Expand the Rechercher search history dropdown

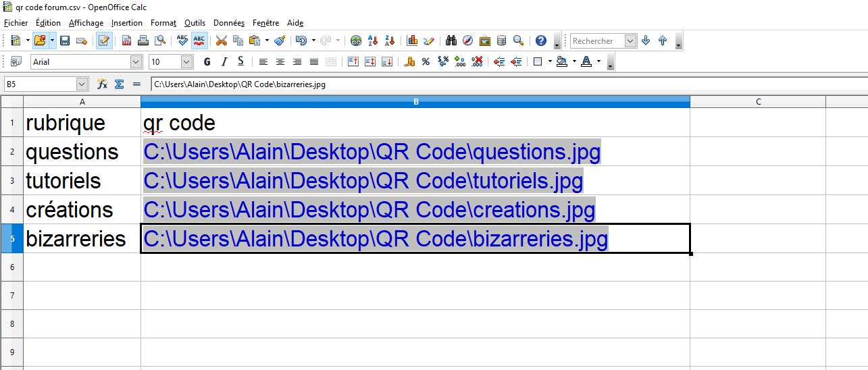click(631, 41)
